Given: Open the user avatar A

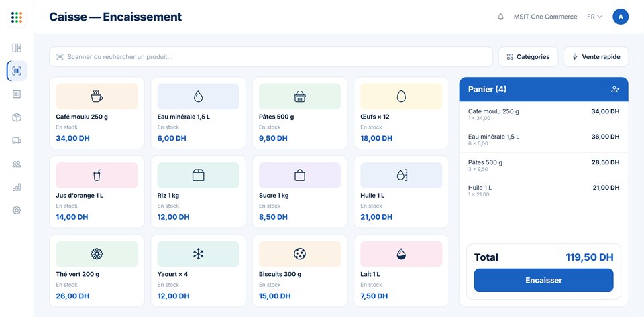Looking at the screenshot, I should pos(621,17).
